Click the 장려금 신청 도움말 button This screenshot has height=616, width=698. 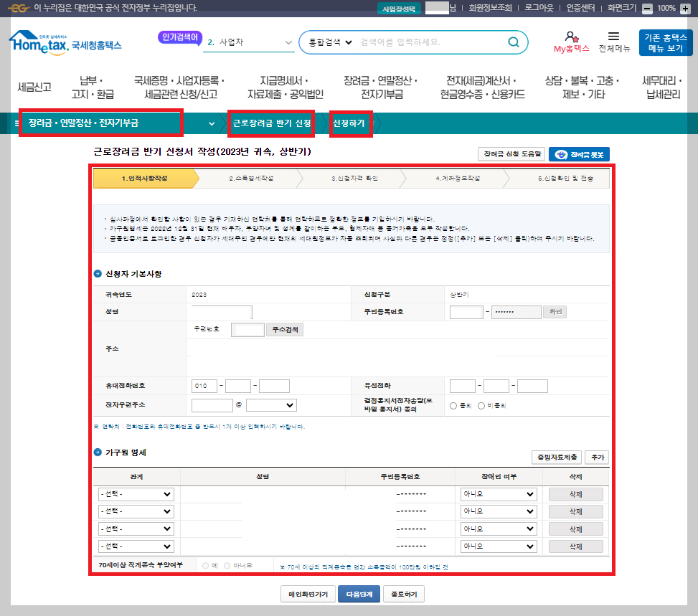point(511,154)
